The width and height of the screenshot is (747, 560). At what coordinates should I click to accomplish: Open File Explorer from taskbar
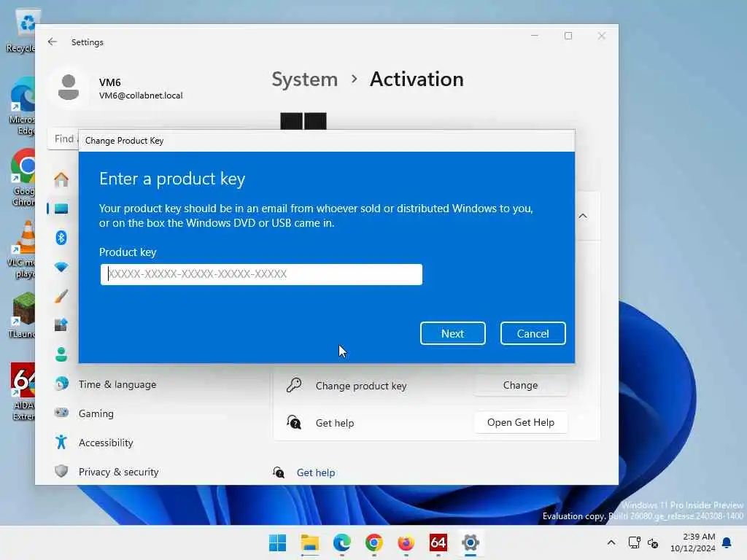[x=309, y=542]
